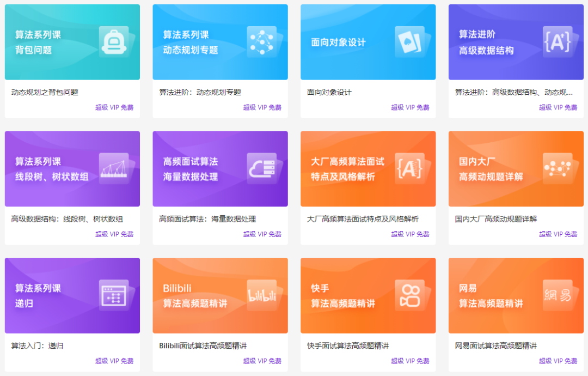Image resolution: width=588 pixels, height=376 pixels.
Task: Open Bilibili面试算法高频题精讲 title
Action: tap(203, 346)
